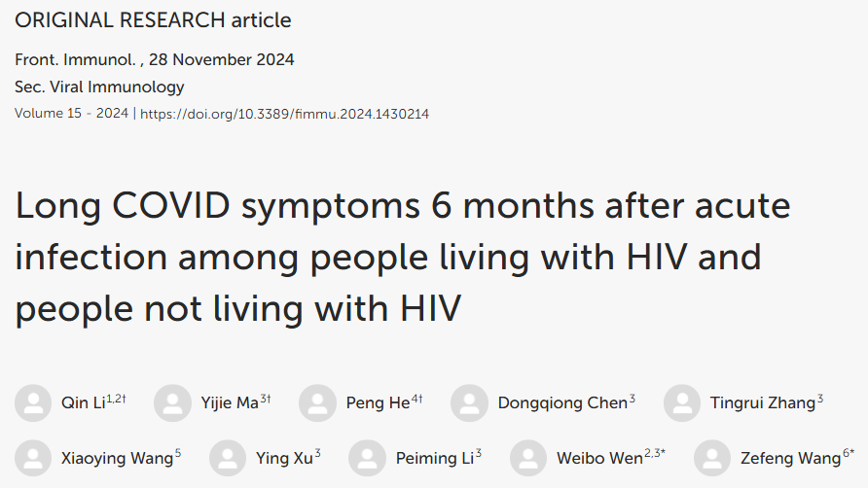Click Zefeng Wang's profile avatar icon

tap(712, 458)
